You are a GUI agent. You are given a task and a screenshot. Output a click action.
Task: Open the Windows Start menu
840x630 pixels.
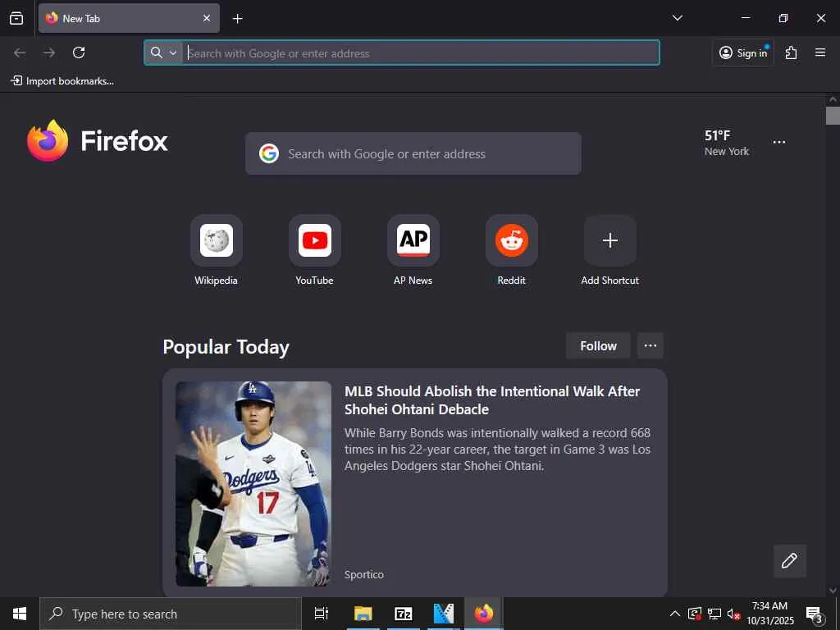point(20,614)
